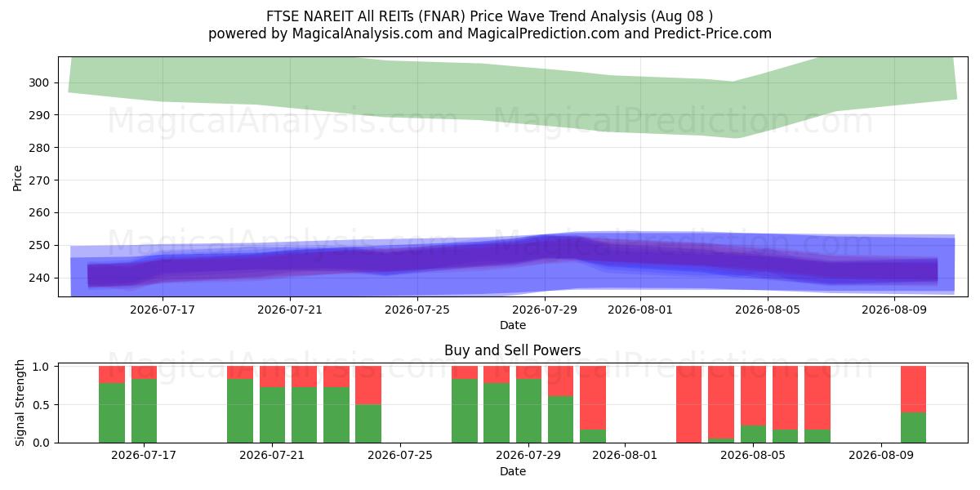Click the 290 price tick label

[x=40, y=115]
